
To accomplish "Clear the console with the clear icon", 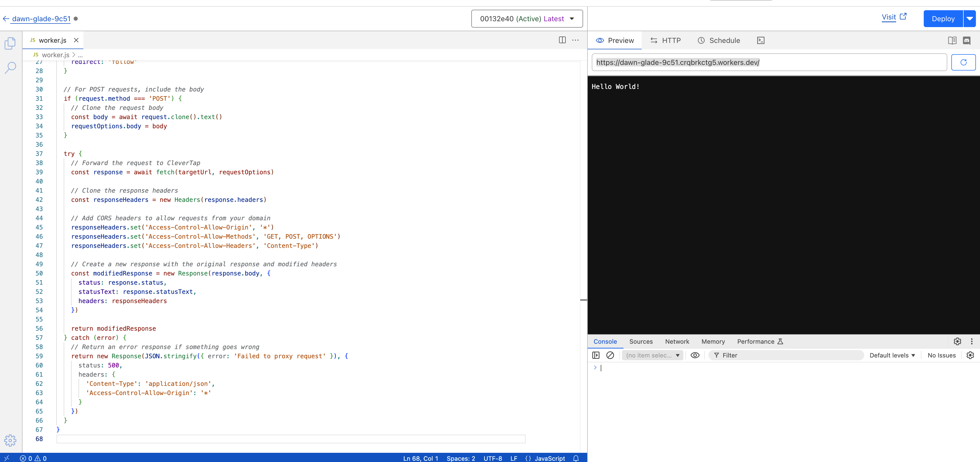I will pyautogui.click(x=610, y=355).
